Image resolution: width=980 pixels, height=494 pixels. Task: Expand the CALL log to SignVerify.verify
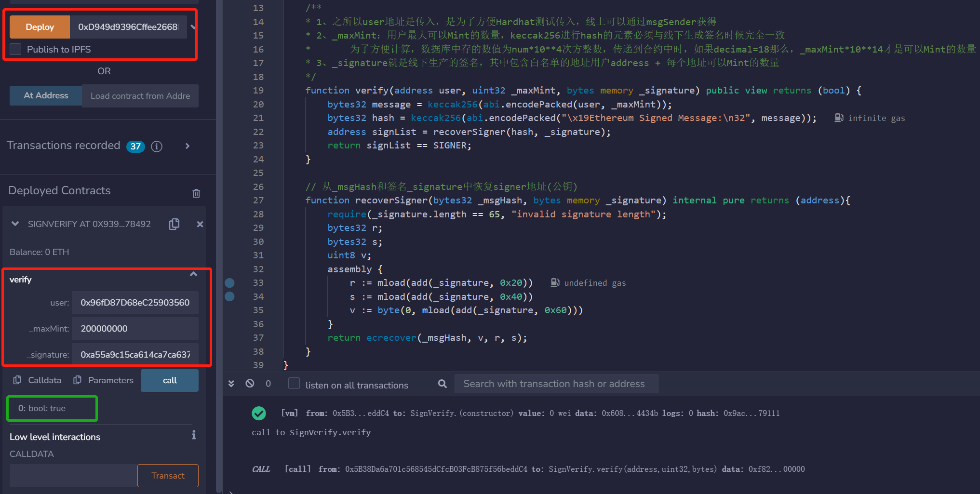coord(528,469)
